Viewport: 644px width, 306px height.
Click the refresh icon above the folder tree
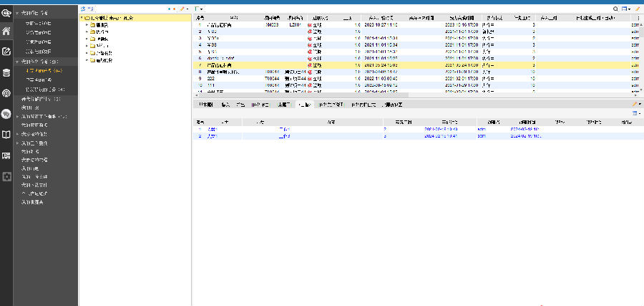82,9
